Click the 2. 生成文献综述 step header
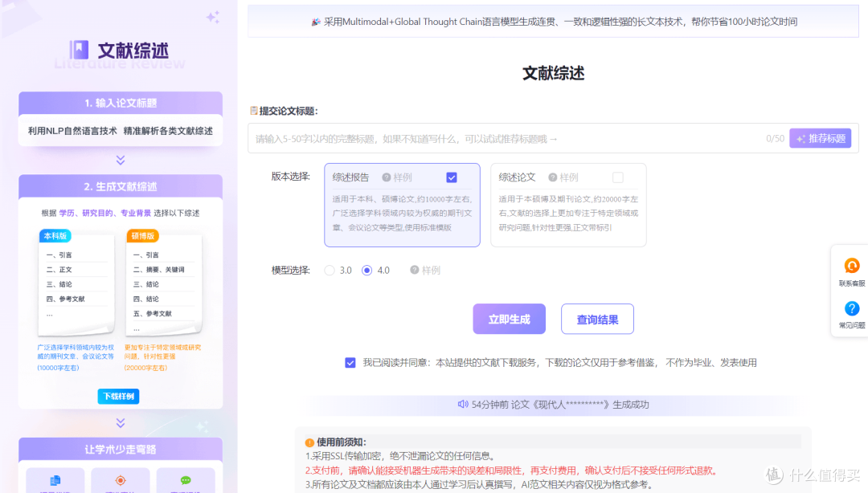The image size is (868, 493). tap(120, 186)
